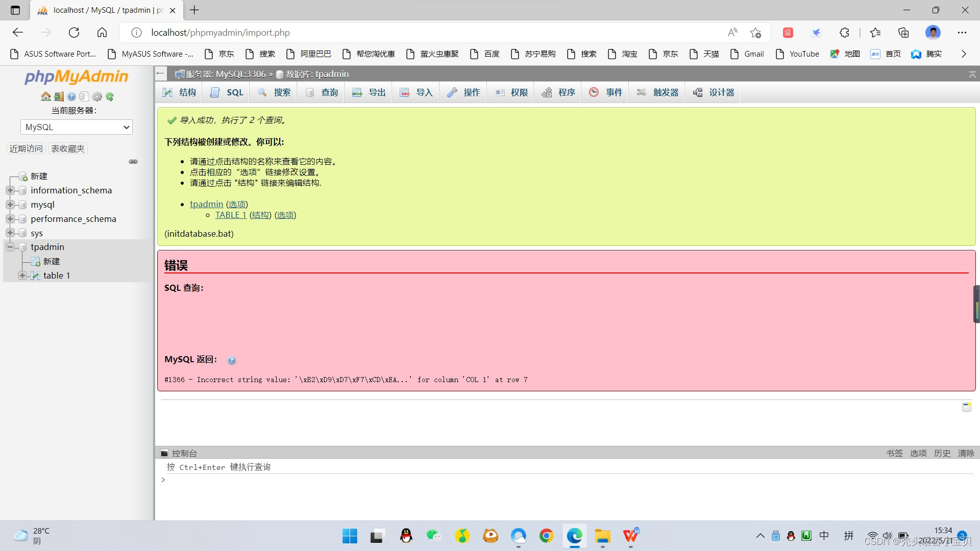
Task: Hide navigation panel with left arrow
Action: tap(160, 73)
